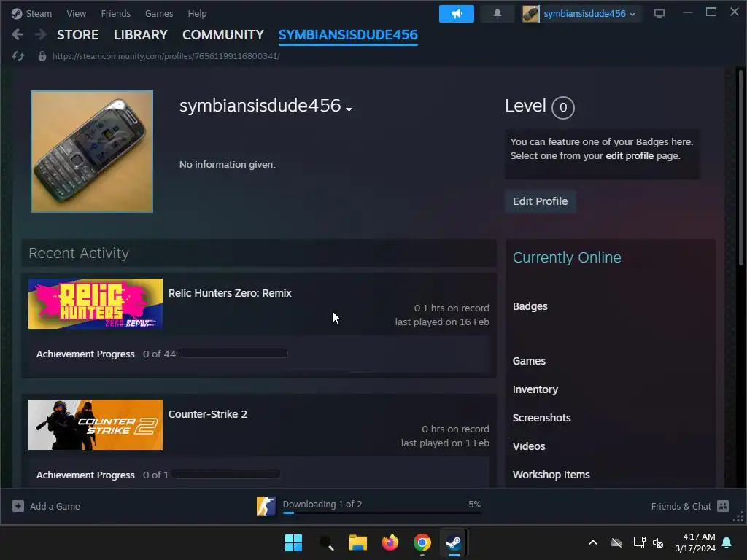Expand the profile name dropdown arrow
The image size is (747, 560).
[x=349, y=109]
